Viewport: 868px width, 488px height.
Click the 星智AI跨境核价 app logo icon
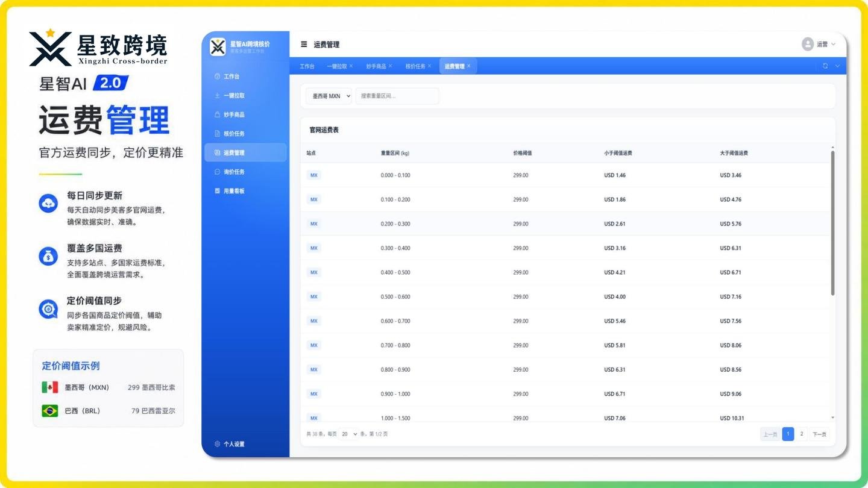pos(218,46)
